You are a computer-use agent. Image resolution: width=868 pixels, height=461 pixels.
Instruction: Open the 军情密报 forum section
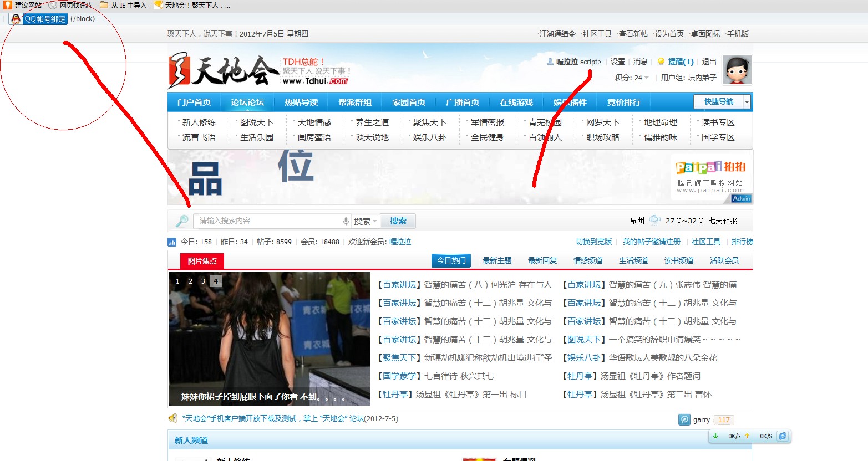[x=488, y=122]
